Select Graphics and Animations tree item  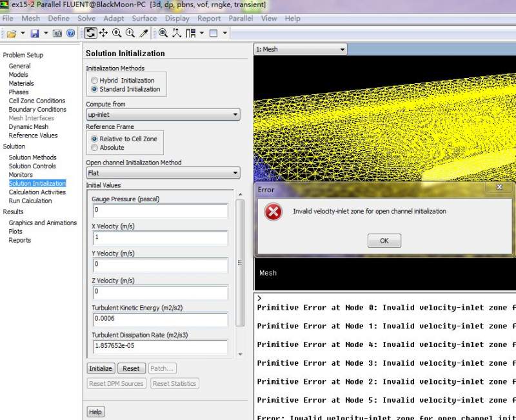click(43, 223)
